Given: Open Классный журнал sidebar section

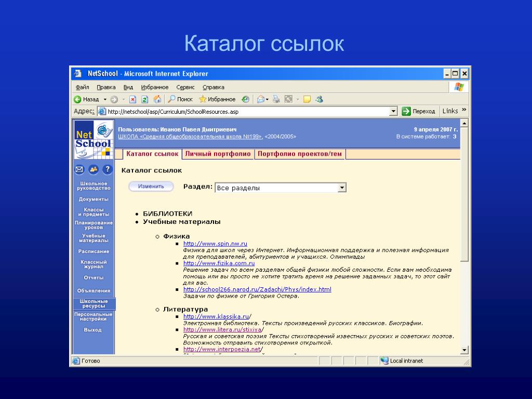Looking at the screenshot, I should pyautogui.click(x=94, y=264).
